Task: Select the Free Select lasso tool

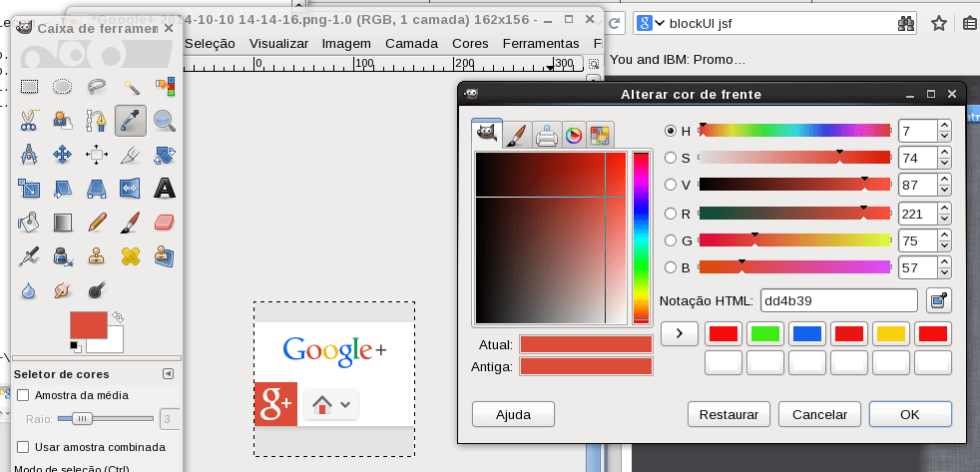Action: tap(96, 86)
